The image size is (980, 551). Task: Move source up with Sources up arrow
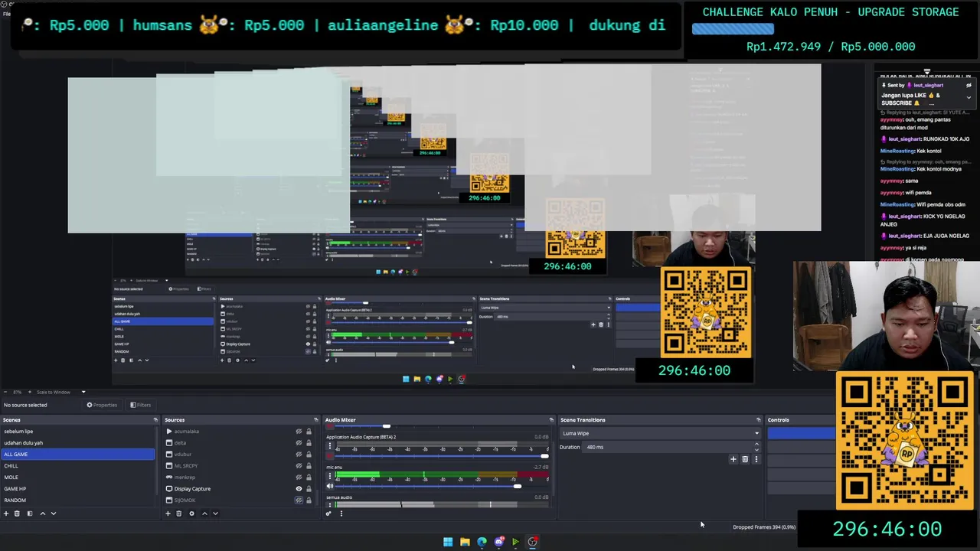(x=204, y=514)
